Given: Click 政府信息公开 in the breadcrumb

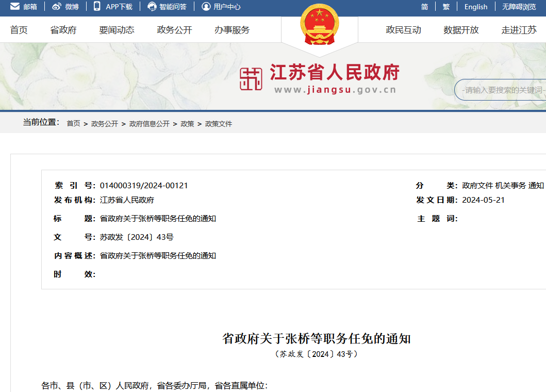Looking at the screenshot, I should tap(150, 124).
